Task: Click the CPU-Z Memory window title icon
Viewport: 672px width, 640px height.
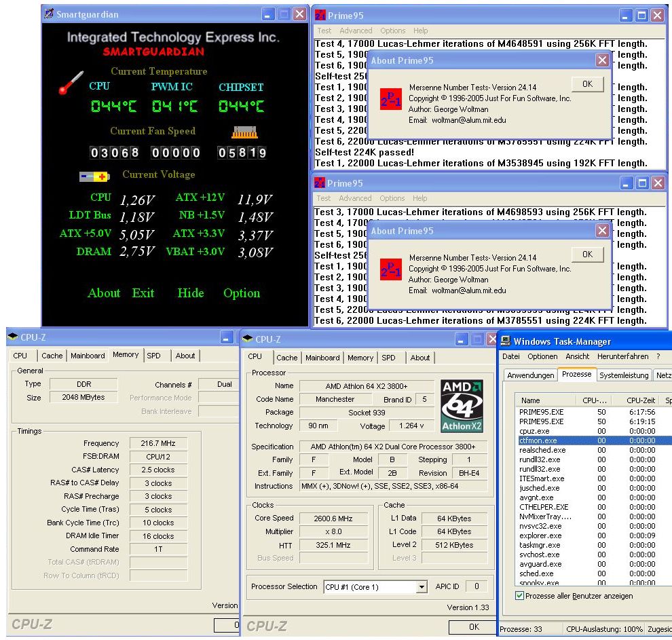Action: 13,337
